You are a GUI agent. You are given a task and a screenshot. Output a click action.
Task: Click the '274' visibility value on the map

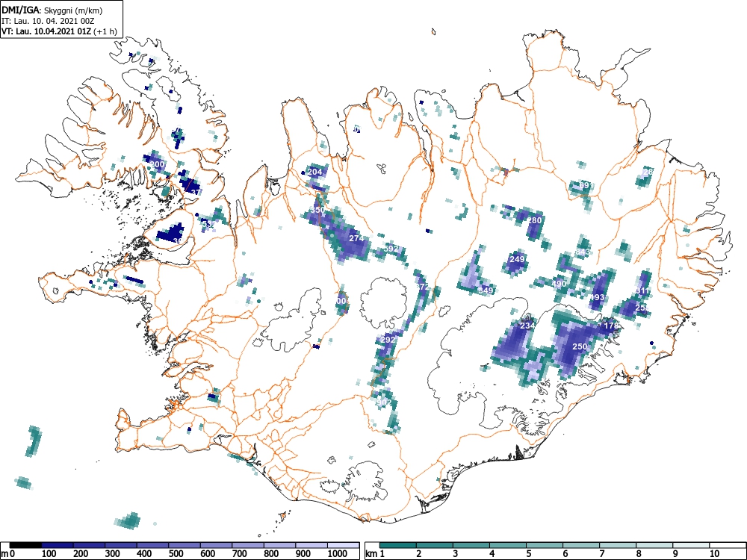[356, 239]
